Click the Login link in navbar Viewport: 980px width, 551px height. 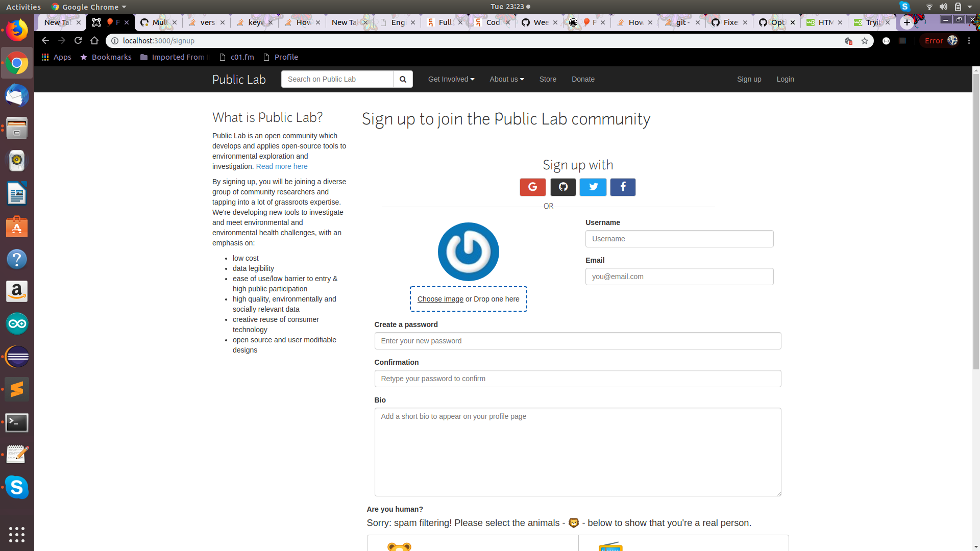(785, 79)
